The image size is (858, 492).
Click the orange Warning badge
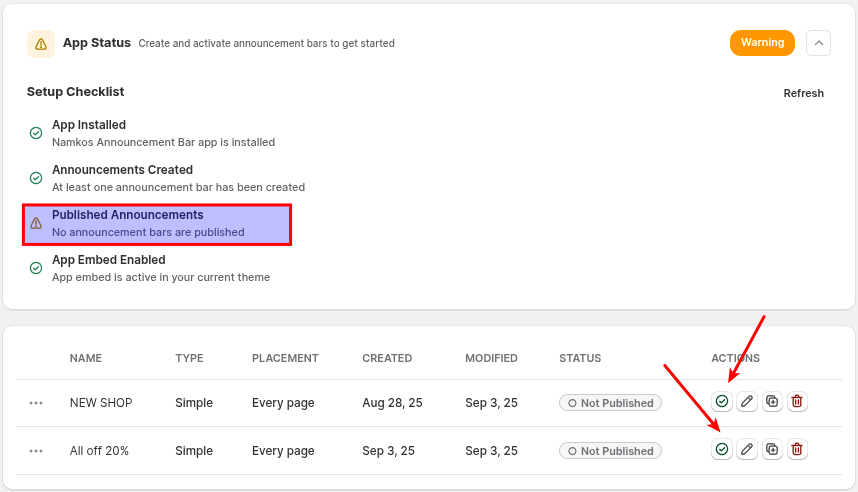pos(762,43)
